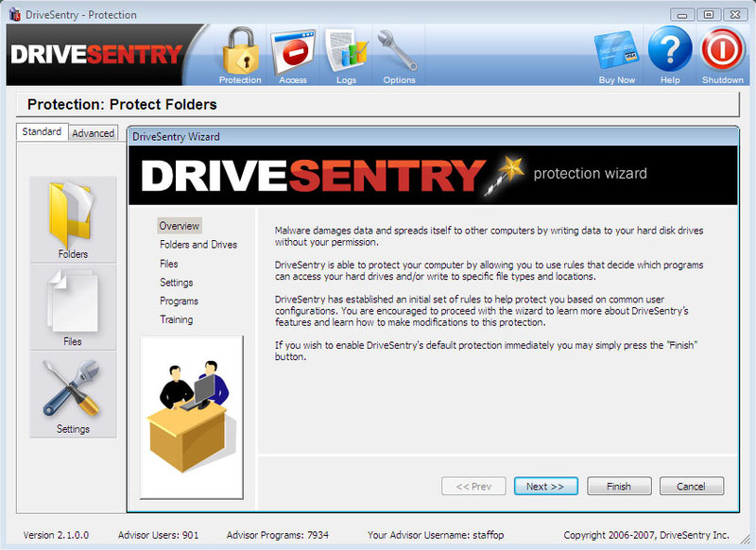Image resolution: width=756 pixels, height=550 pixels.
Task: Click 'Your Advisor Username: staffop' text
Action: [436, 535]
